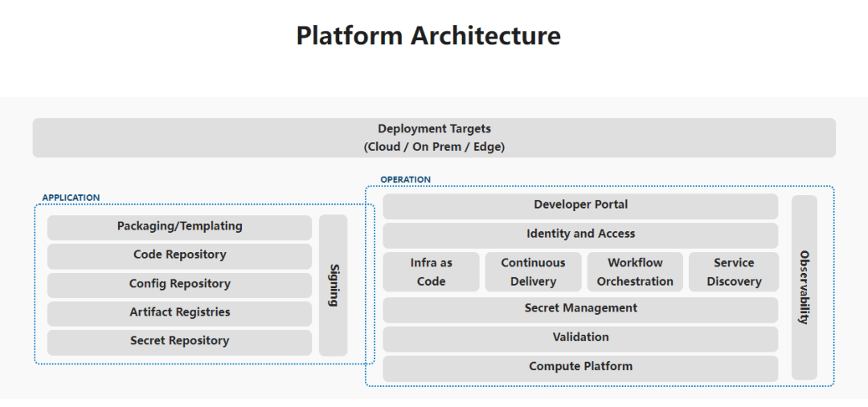Click the Workflow Orchestration block
This screenshot has width=868, height=407.
coord(635,272)
